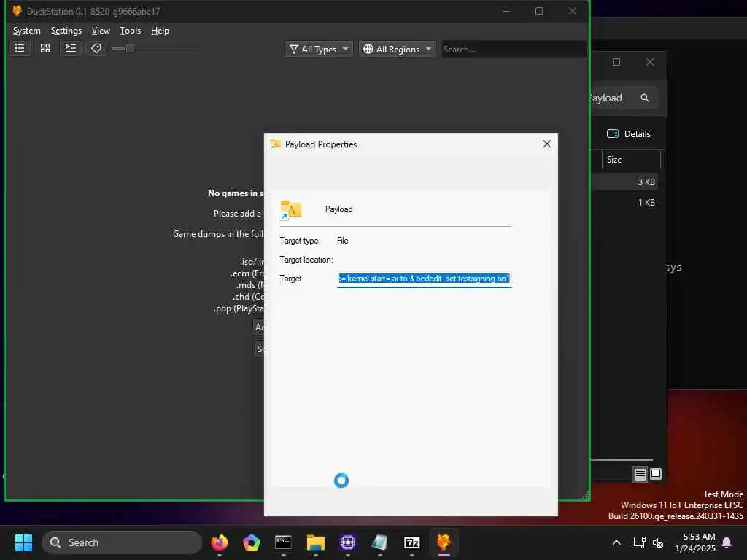The image size is (747, 560).
Task: Toggle merge disc sets icon in toolbar
Action: coord(71,48)
